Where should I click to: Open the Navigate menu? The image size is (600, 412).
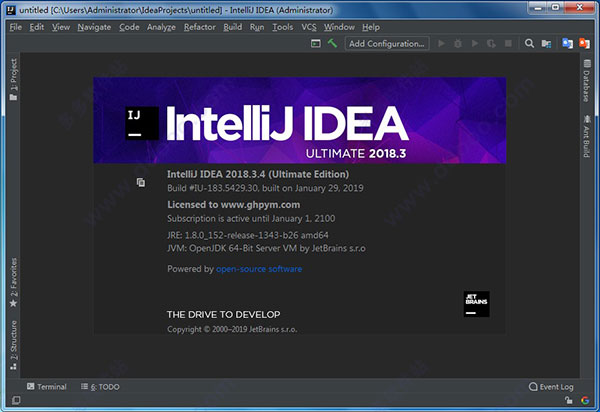(94, 27)
